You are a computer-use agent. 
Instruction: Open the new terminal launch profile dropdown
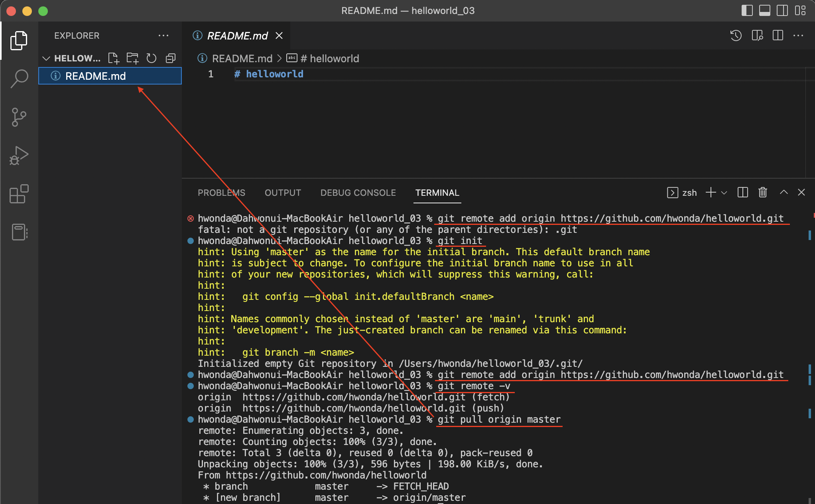coord(724,193)
